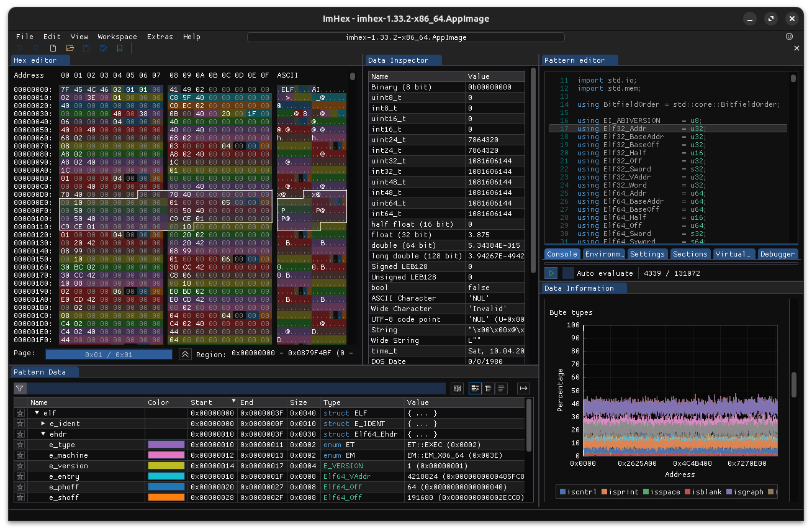Viewport: 812px width, 531px height.
Task: Click the Pattern Data filter input field
Action: pyautogui.click(x=237, y=389)
